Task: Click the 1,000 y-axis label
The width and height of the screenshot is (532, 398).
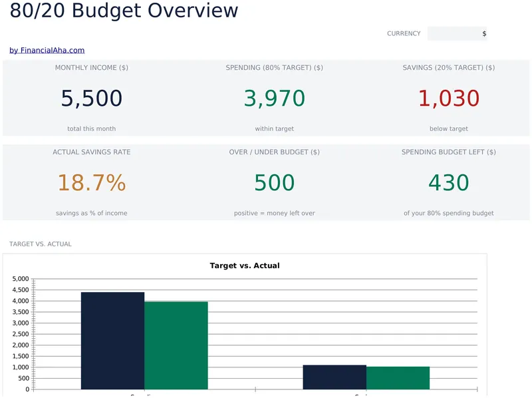Action: [x=21, y=367]
